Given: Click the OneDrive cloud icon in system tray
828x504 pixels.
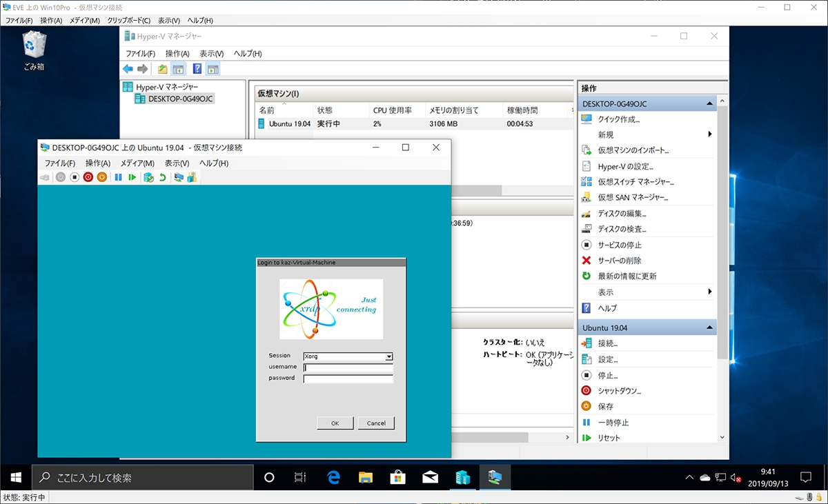Looking at the screenshot, I should pyautogui.click(x=704, y=477).
